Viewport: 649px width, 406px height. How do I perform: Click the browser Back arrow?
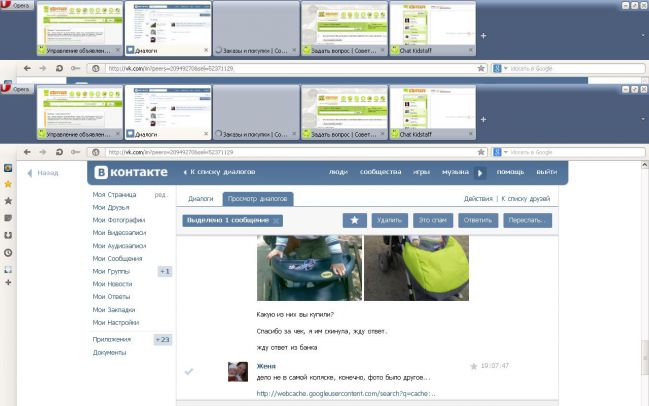[28, 152]
